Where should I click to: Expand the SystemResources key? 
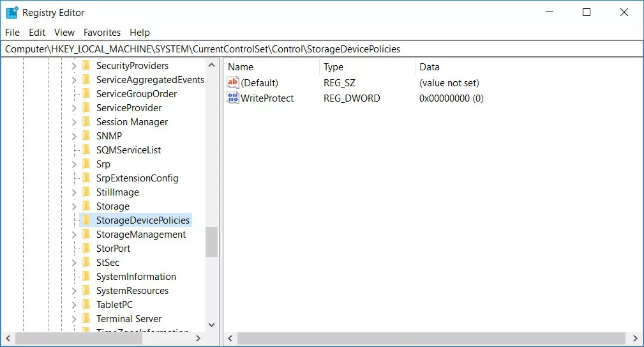[74, 291]
